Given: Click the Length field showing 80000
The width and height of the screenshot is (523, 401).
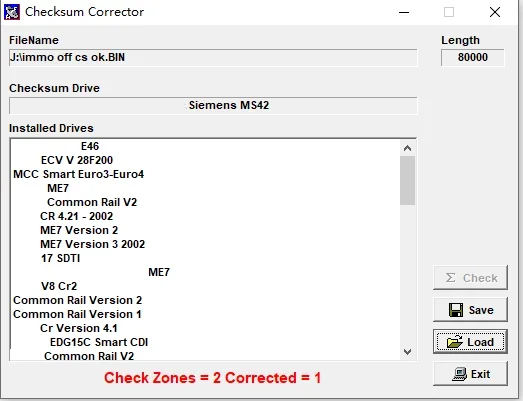Looking at the screenshot, I should tap(473, 58).
